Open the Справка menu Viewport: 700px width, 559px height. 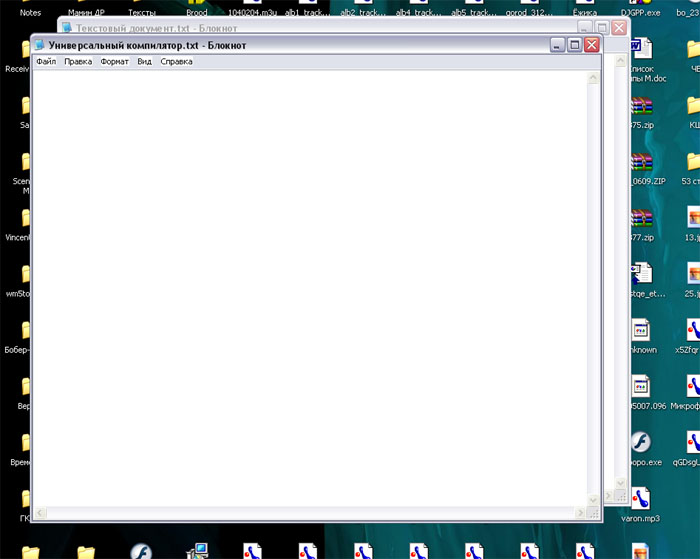(176, 62)
